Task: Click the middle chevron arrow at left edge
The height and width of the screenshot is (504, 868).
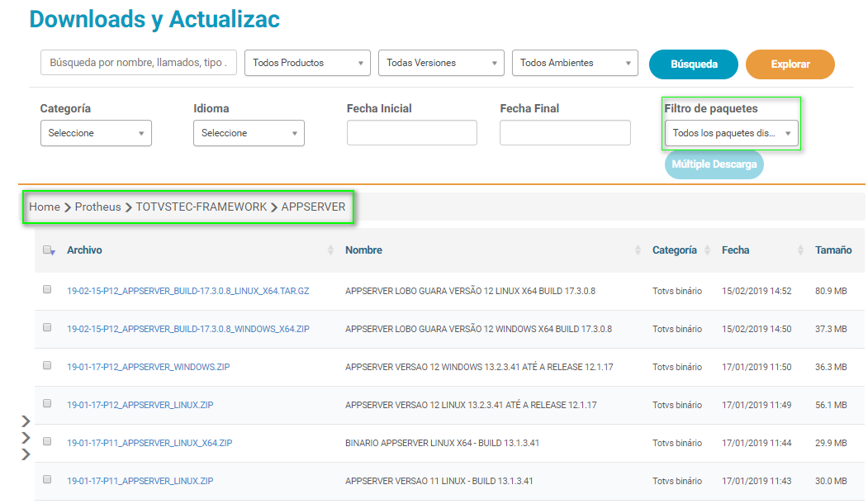Action: (x=26, y=438)
